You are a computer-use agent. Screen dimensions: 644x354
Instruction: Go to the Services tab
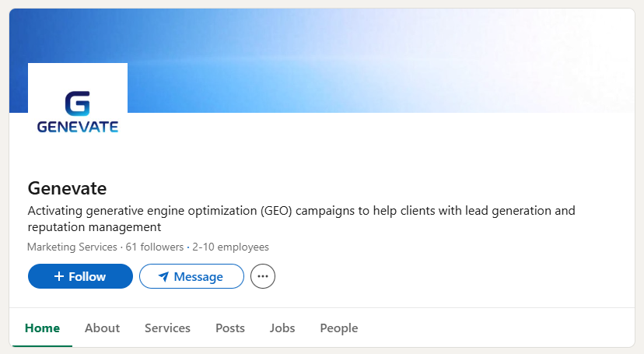pos(167,328)
